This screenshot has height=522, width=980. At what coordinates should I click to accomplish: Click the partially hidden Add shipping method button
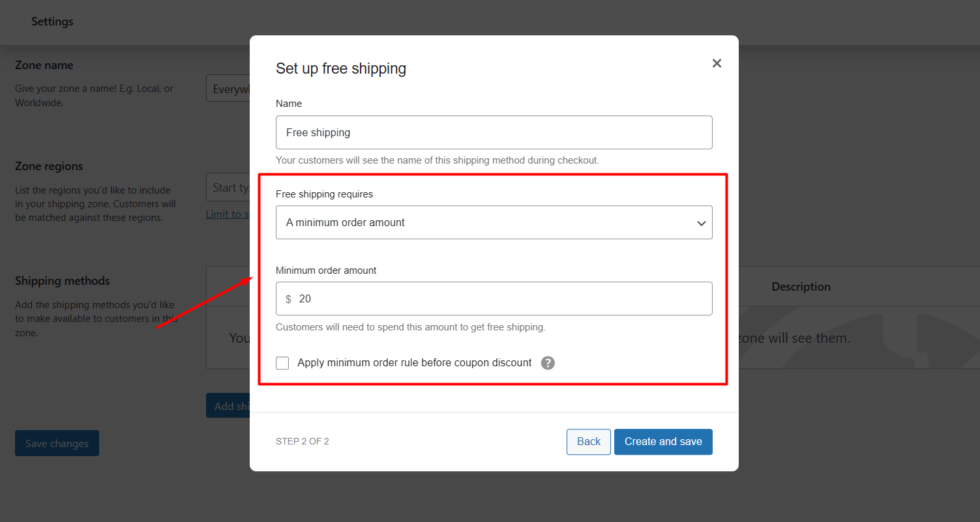pyautogui.click(x=228, y=405)
